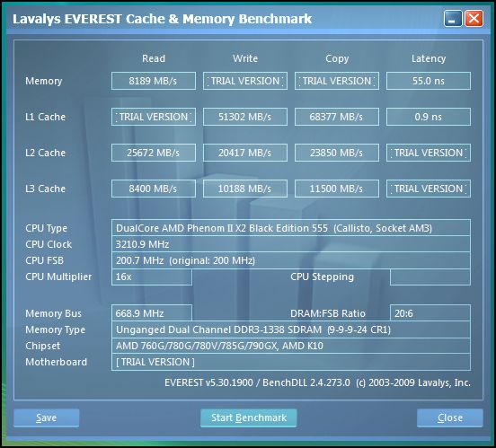
Task: Minimize the EVEREST benchmark window
Action: [x=453, y=19]
